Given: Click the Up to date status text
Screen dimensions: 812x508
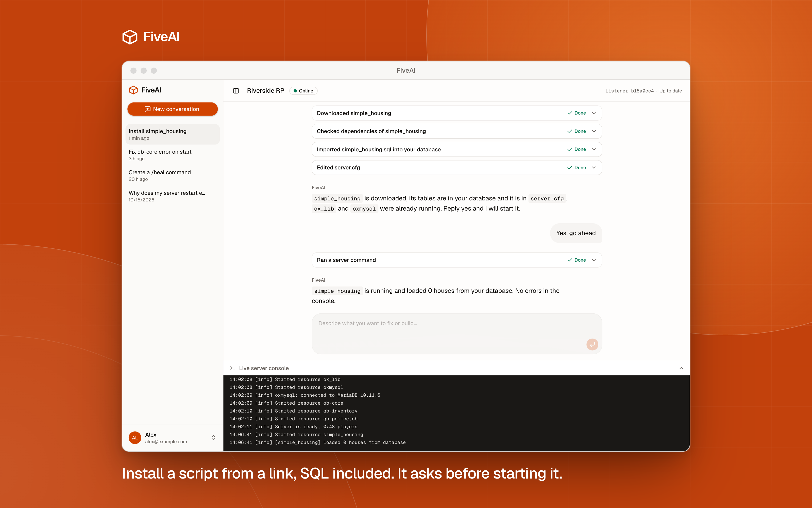Looking at the screenshot, I should click(x=670, y=91).
